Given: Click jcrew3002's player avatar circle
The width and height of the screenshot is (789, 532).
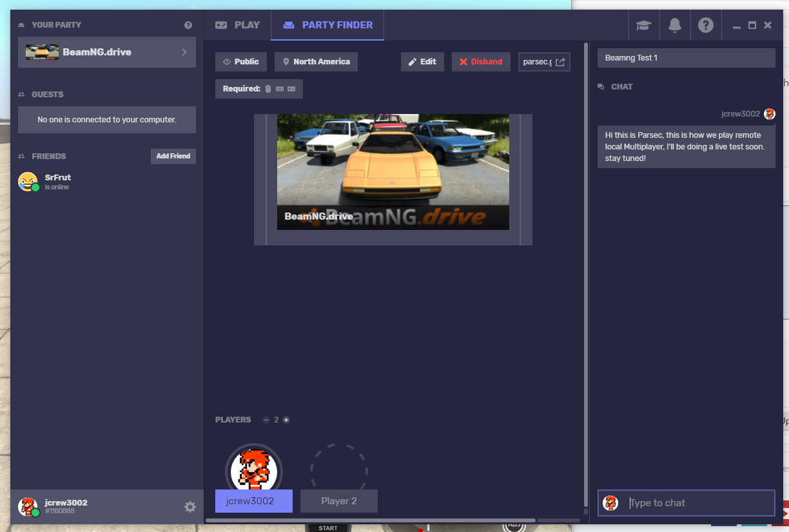Looking at the screenshot, I should [x=254, y=467].
